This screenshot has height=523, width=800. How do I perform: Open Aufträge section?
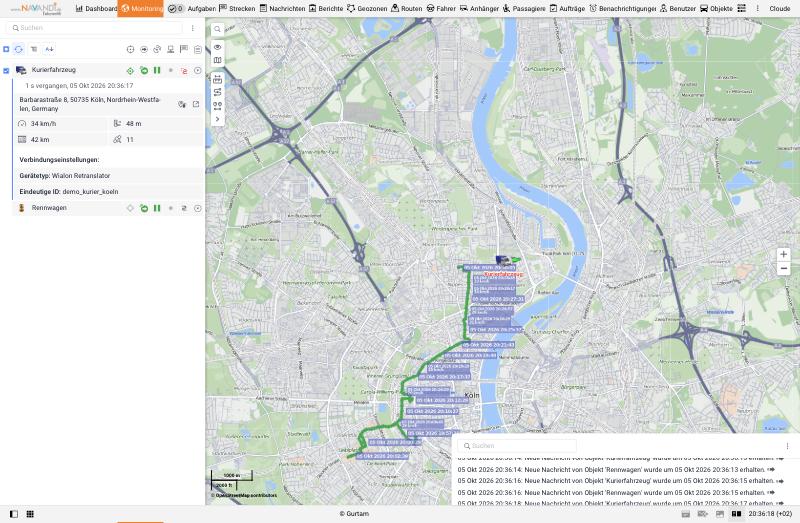(567, 9)
